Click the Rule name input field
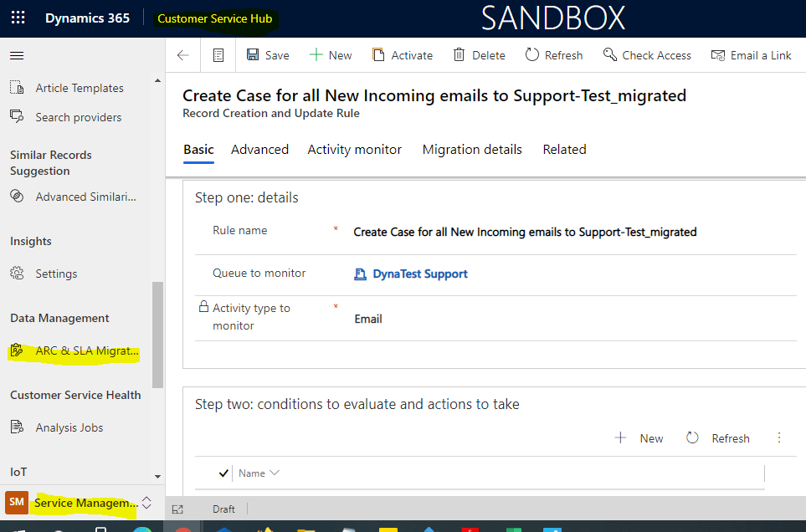Image resolution: width=806 pixels, height=532 pixels. (x=525, y=232)
